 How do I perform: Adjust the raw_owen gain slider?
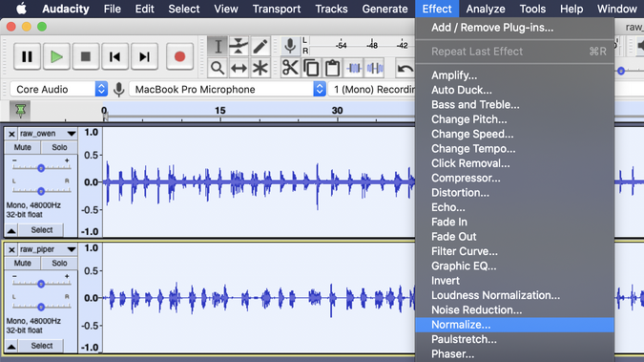click(x=41, y=168)
